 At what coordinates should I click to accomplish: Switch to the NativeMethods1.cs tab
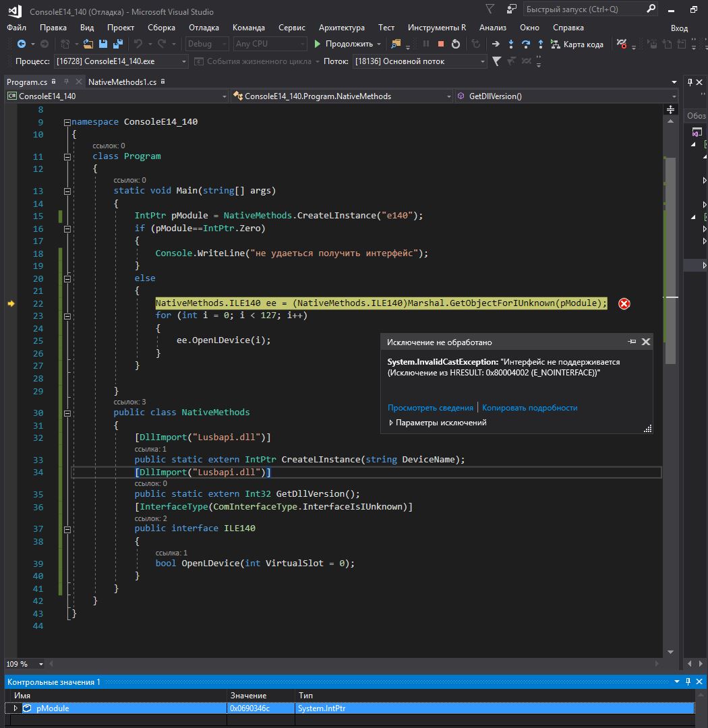(x=122, y=82)
